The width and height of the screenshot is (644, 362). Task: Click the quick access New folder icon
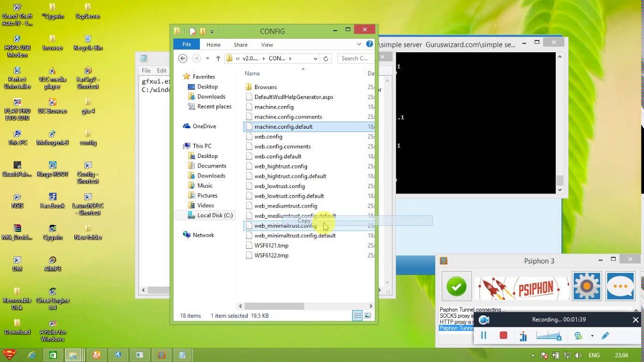point(202,31)
